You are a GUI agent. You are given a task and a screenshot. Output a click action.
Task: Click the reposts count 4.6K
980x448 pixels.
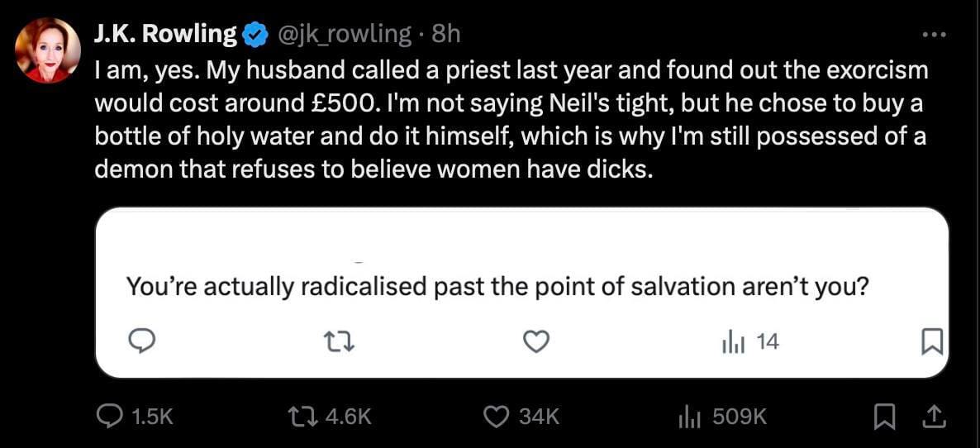(x=347, y=417)
